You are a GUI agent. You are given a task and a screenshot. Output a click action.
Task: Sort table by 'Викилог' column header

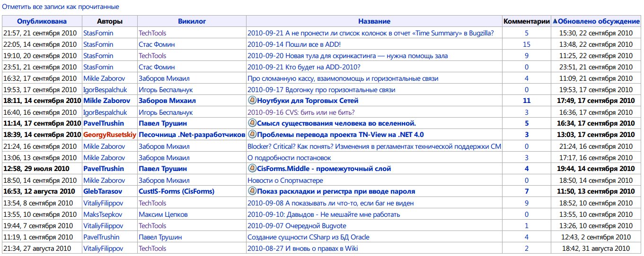(192, 21)
